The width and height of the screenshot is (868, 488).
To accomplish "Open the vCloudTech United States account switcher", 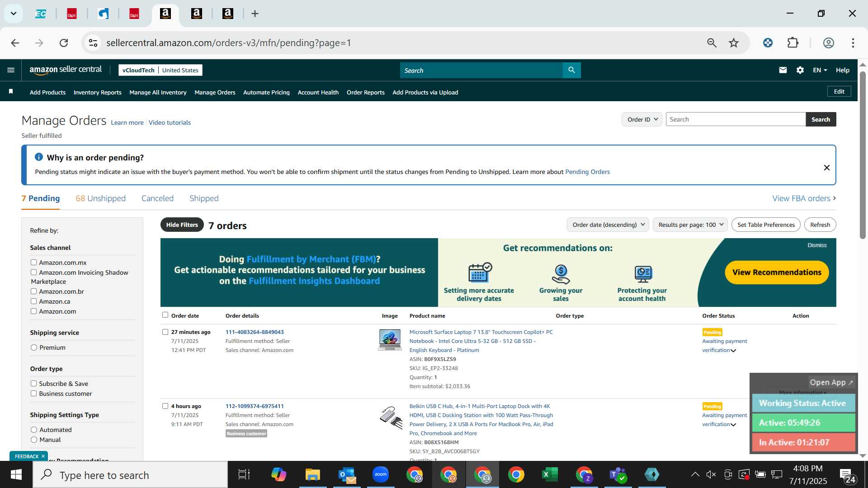I will click(160, 70).
